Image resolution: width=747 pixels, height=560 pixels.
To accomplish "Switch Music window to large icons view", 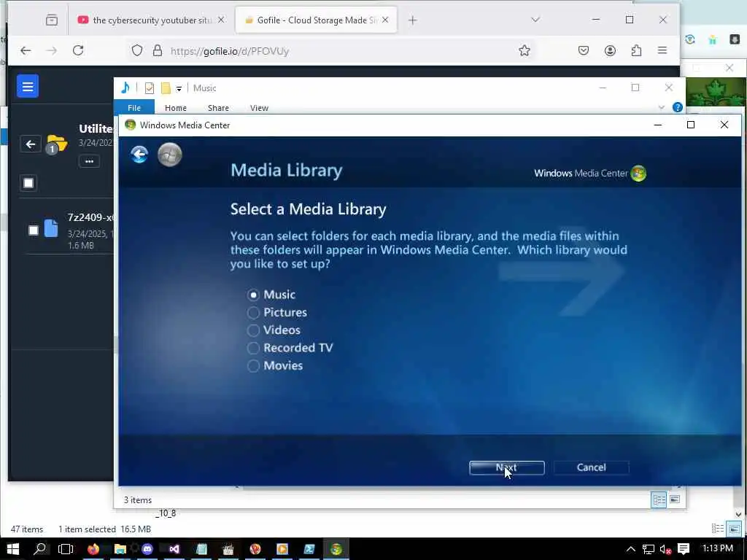I will pos(675,499).
